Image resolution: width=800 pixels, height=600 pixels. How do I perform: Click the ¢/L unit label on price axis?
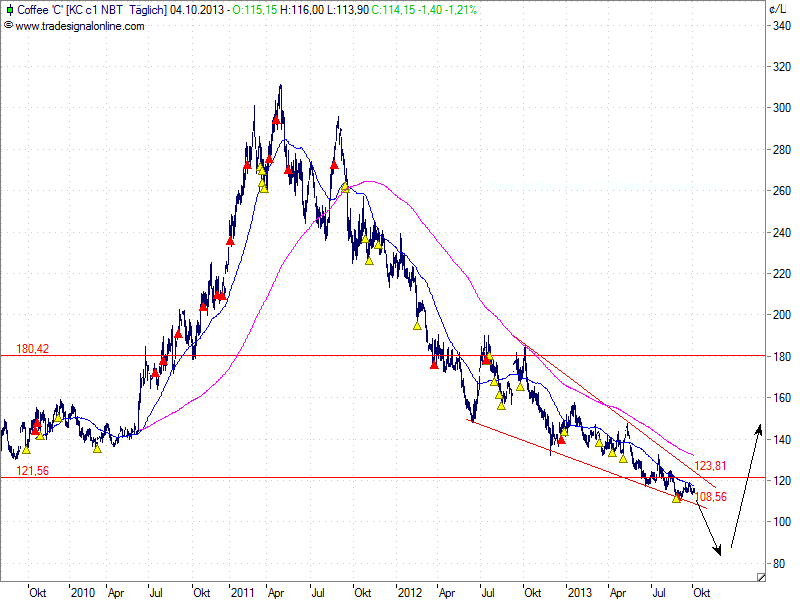coord(775,8)
